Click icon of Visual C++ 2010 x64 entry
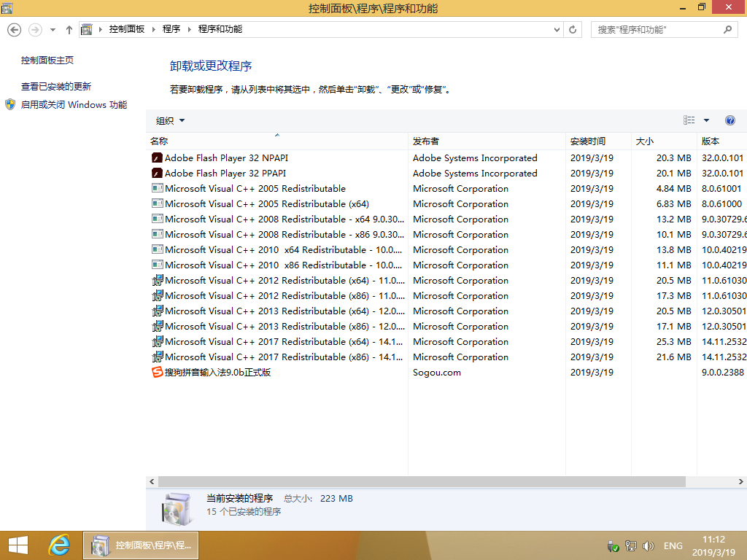Viewport: 747px width, 560px height. pyautogui.click(x=158, y=249)
